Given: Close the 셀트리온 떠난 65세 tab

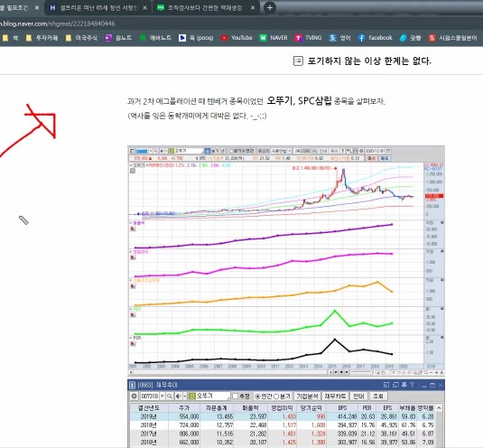Looking at the screenshot, I should click(x=144, y=8).
